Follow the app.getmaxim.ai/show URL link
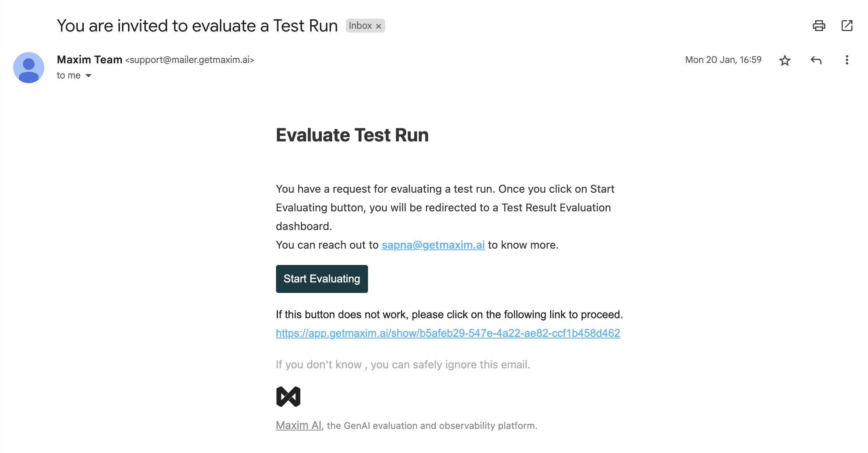868x453 pixels. 448,333
